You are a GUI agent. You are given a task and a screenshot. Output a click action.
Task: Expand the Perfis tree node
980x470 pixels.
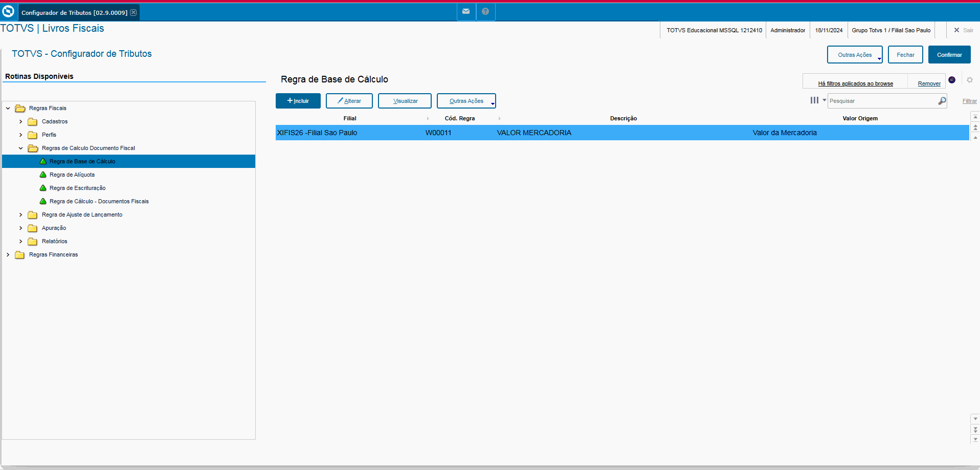pyautogui.click(x=20, y=135)
